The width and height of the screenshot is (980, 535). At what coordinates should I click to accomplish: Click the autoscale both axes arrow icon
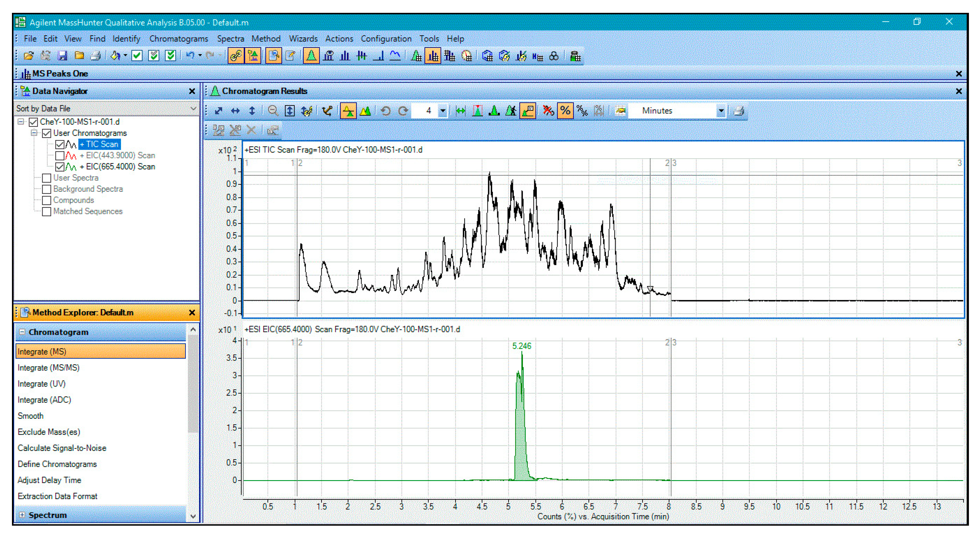point(218,111)
